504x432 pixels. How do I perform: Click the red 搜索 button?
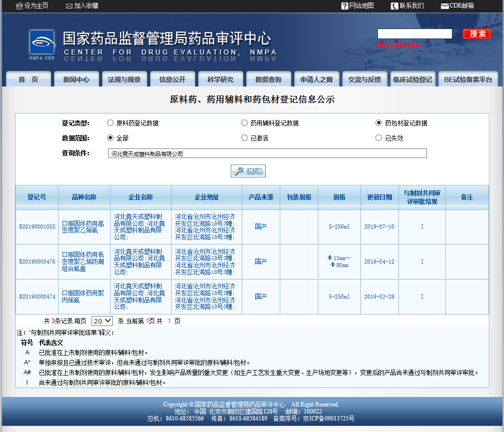(x=477, y=33)
